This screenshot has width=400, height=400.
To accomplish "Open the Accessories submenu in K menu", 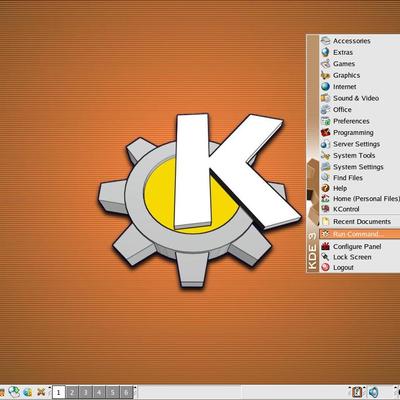I will [x=360, y=41].
